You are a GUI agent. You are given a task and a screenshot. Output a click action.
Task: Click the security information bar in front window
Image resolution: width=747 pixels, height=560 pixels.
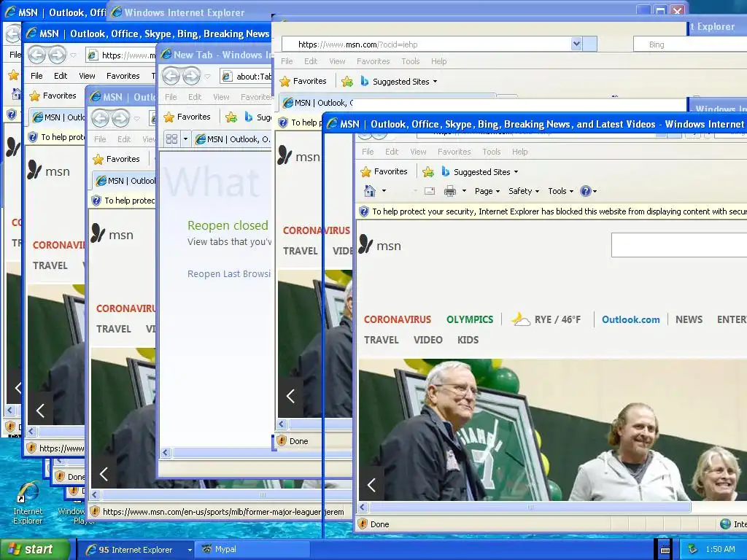click(551, 211)
